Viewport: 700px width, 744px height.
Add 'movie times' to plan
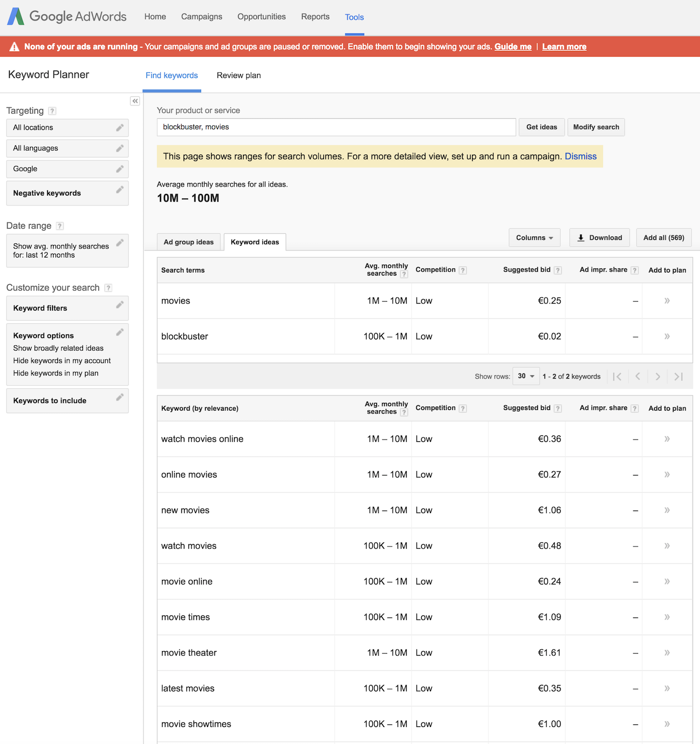(667, 617)
